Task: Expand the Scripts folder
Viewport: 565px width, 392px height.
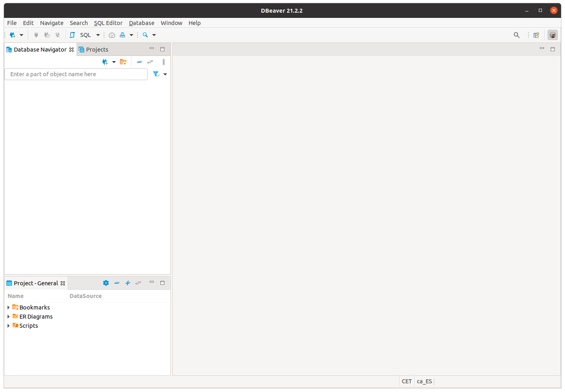Action: click(8, 326)
